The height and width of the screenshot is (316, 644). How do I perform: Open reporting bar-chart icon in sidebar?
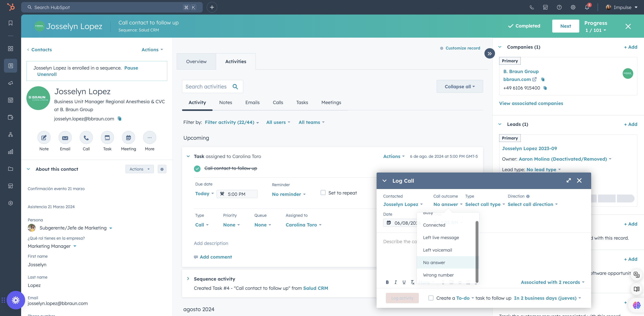pyautogui.click(x=11, y=152)
